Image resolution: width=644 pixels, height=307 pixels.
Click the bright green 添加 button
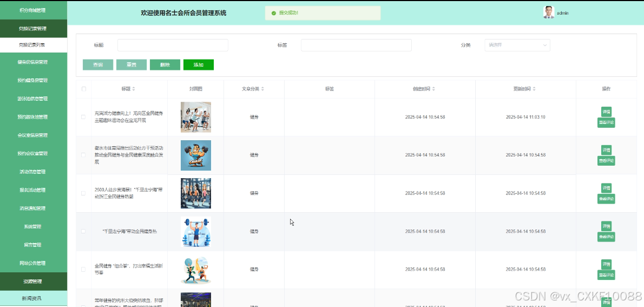199,65
